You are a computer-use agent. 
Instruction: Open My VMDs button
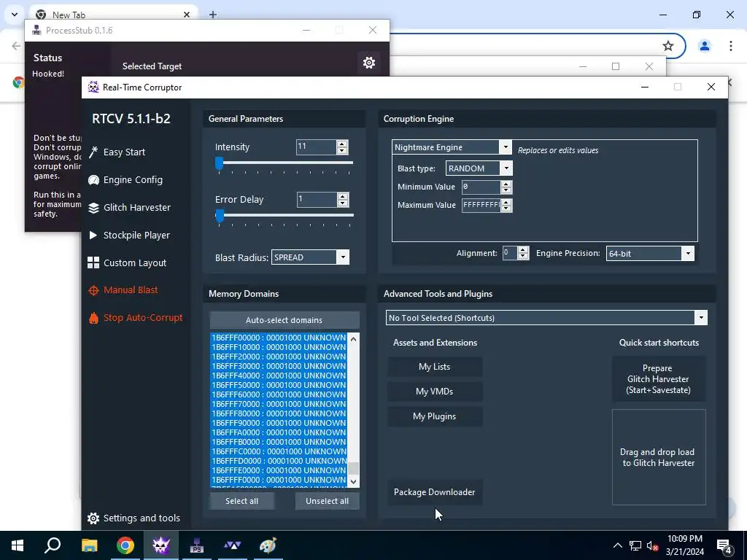coord(435,392)
